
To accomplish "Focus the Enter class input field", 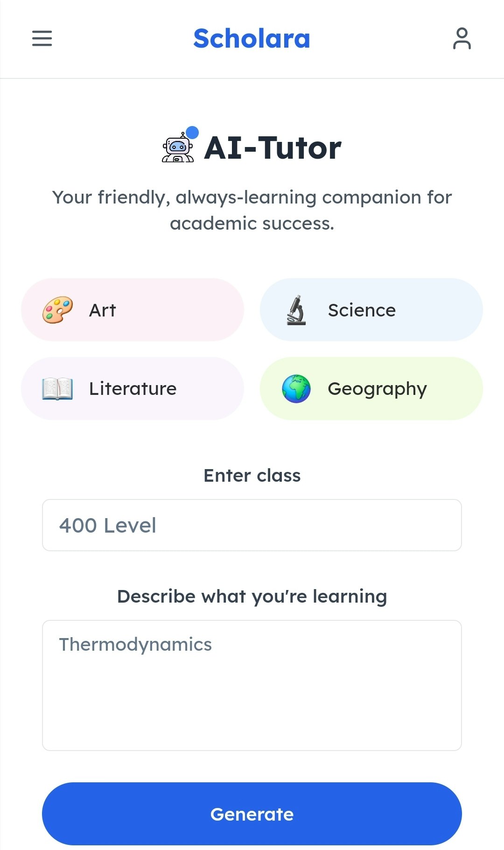I will point(252,525).
